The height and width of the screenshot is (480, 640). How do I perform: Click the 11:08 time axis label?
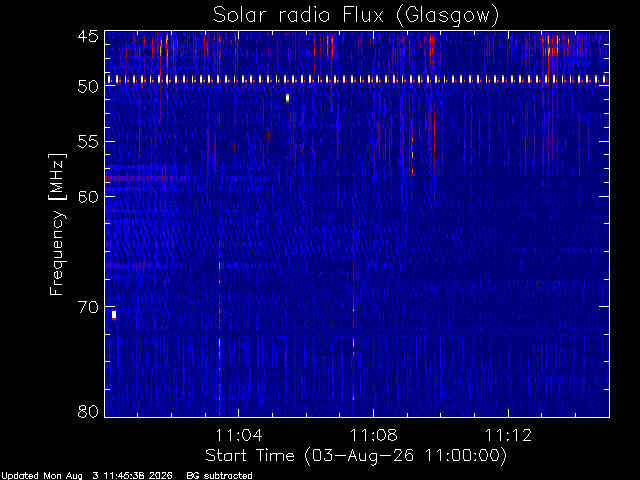(x=373, y=435)
